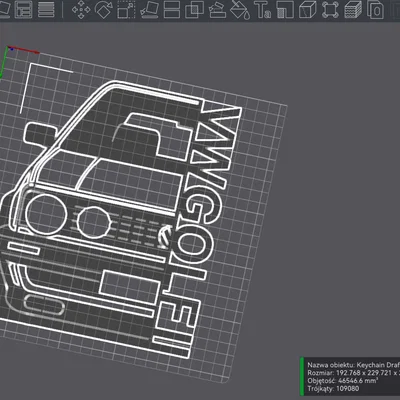Screen dimensions: 400x400
Task: Click the 'Rozmiar: 192.768 x 229.721' size line
Action: click(353, 373)
